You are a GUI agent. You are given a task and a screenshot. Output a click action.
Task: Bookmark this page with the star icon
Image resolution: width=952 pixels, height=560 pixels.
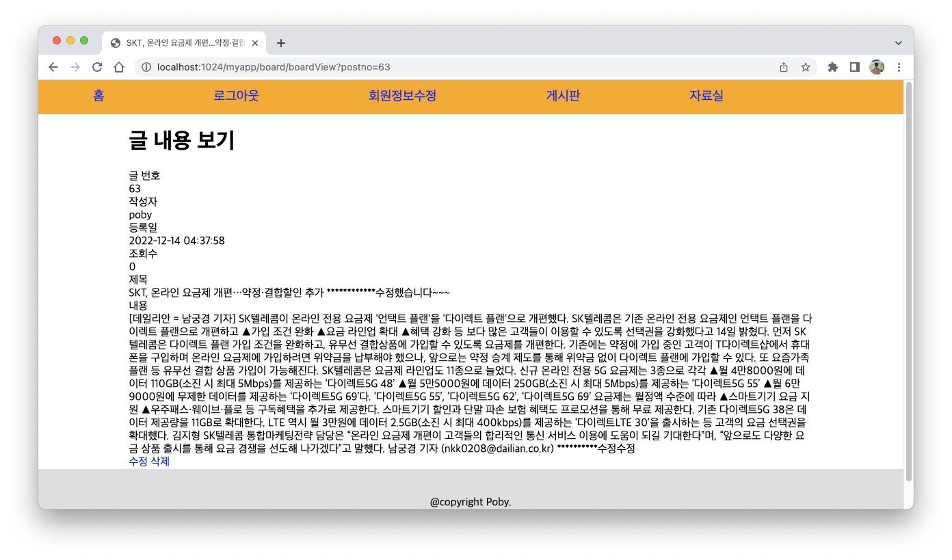(x=806, y=67)
